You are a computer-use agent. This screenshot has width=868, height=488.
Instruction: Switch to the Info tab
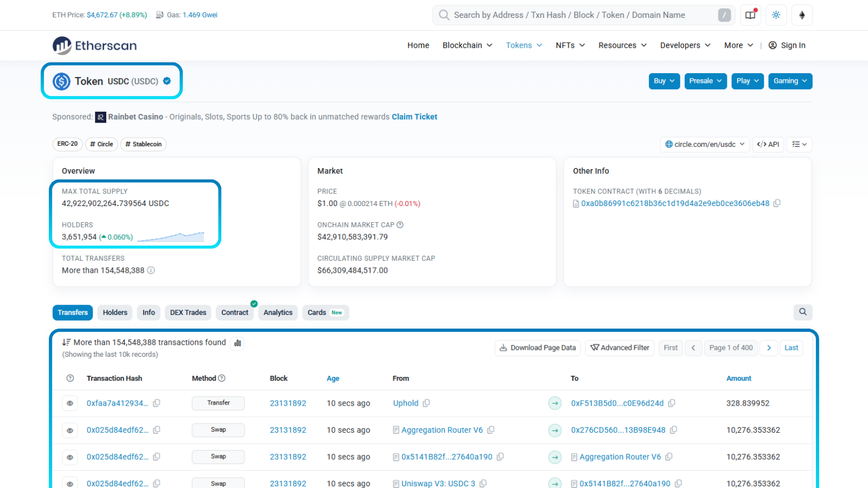pos(149,312)
